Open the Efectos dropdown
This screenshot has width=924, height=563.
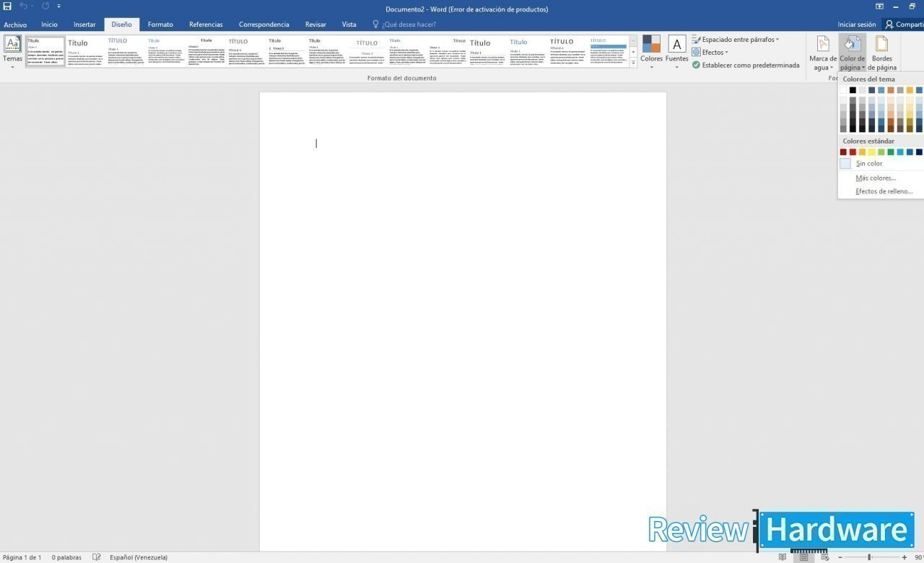click(710, 52)
